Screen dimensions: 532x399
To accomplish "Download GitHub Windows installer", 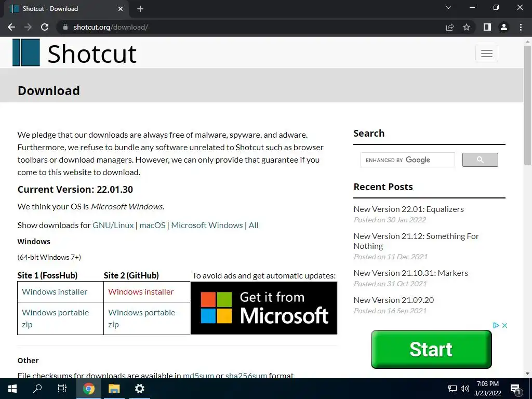I will [x=141, y=292].
